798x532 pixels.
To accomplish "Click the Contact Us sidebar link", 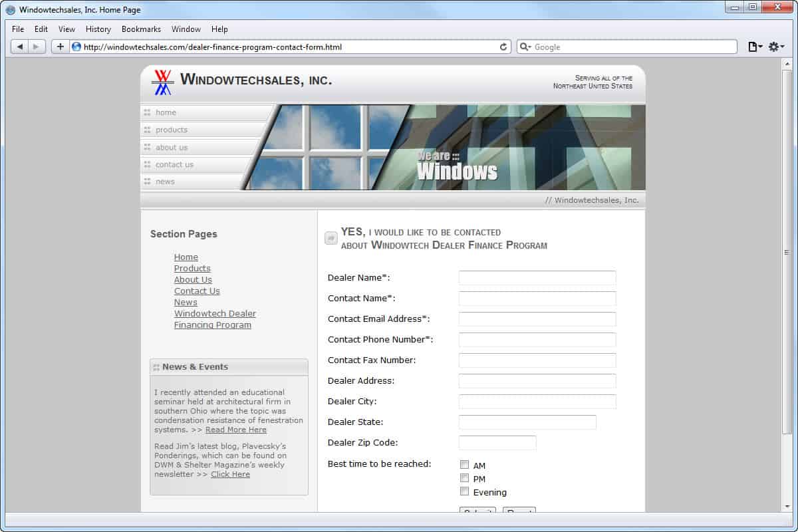I will [x=197, y=291].
